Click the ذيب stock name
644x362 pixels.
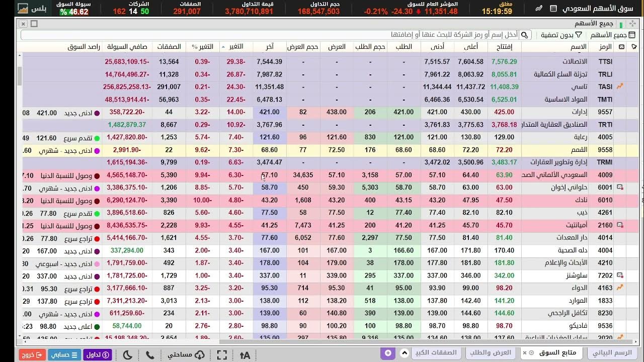pos(582,213)
